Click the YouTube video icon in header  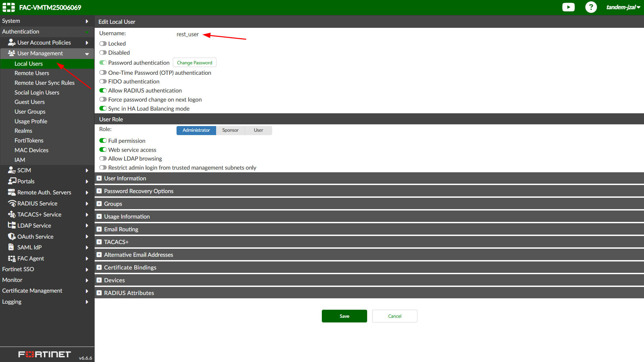(568, 7)
